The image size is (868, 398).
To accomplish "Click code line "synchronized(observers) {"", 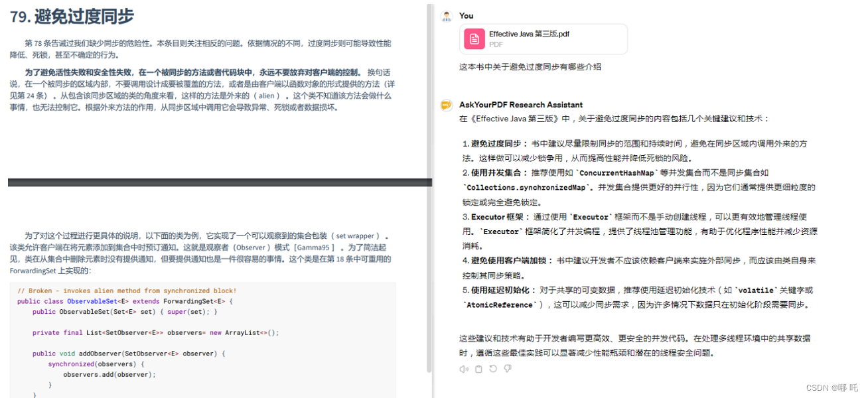I will tap(96, 364).
